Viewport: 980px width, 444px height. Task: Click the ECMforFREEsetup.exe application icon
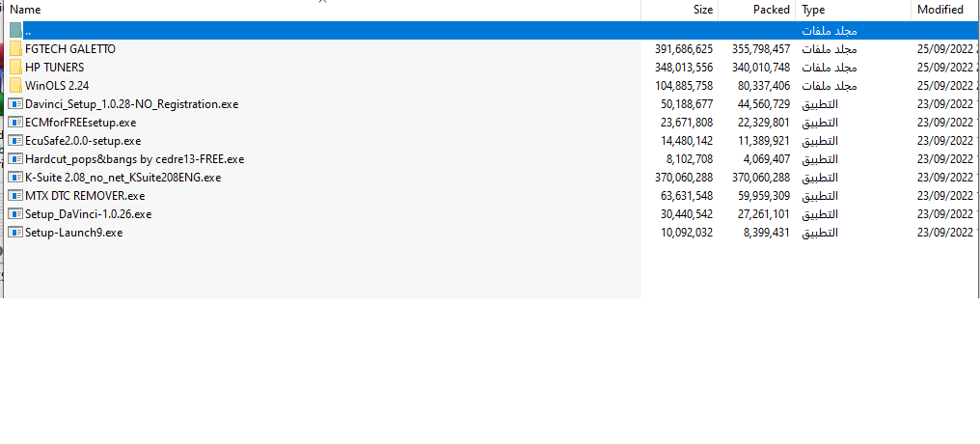[x=15, y=123]
